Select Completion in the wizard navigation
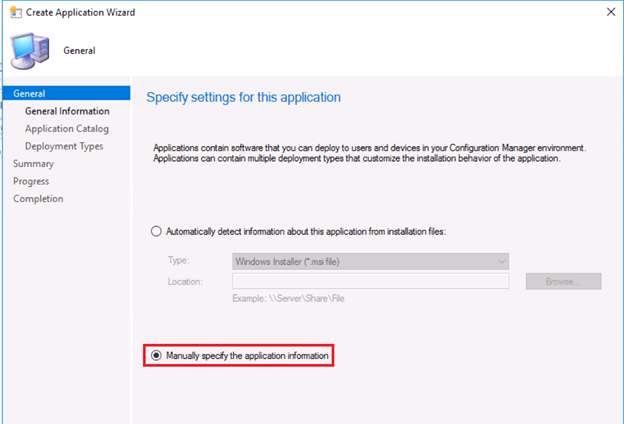Image resolution: width=624 pixels, height=424 pixels. click(x=38, y=199)
